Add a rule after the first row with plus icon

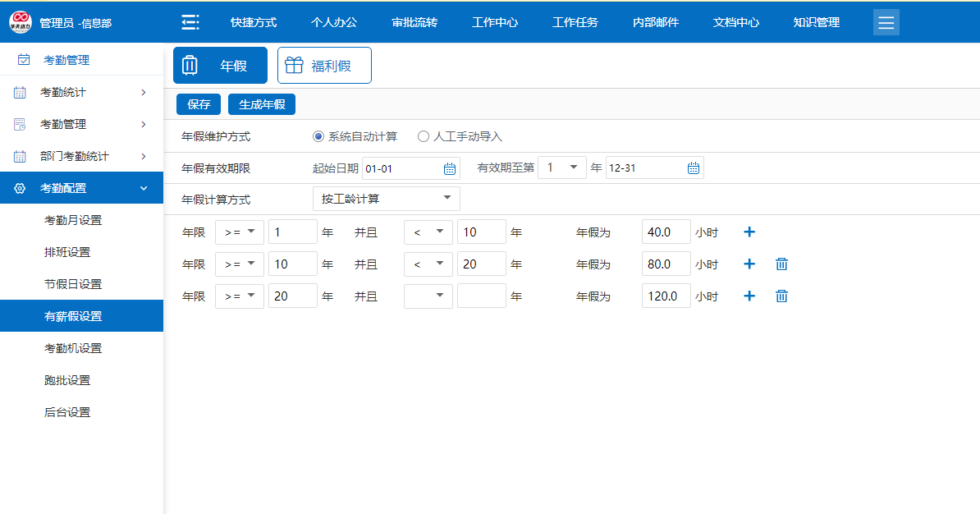click(x=749, y=232)
